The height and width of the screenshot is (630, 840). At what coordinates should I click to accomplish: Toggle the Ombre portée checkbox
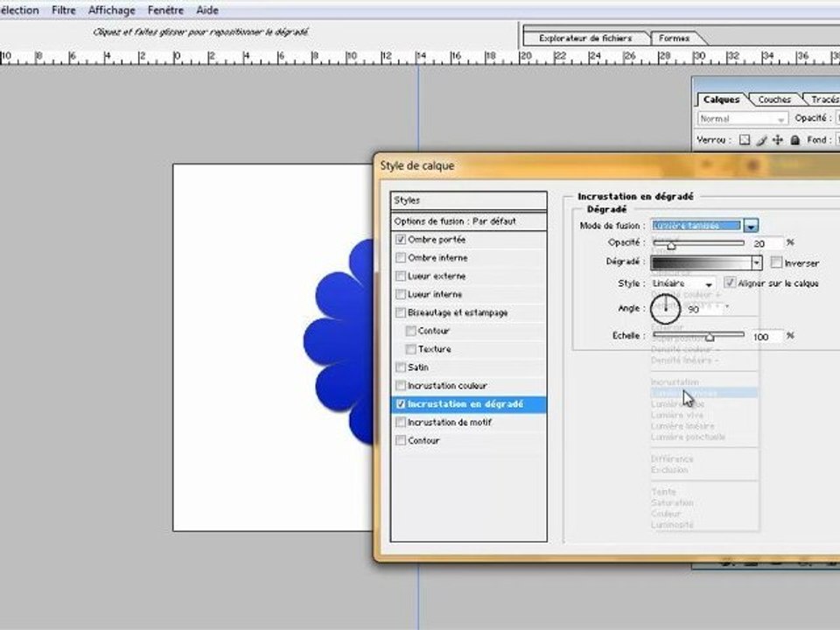[401, 240]
